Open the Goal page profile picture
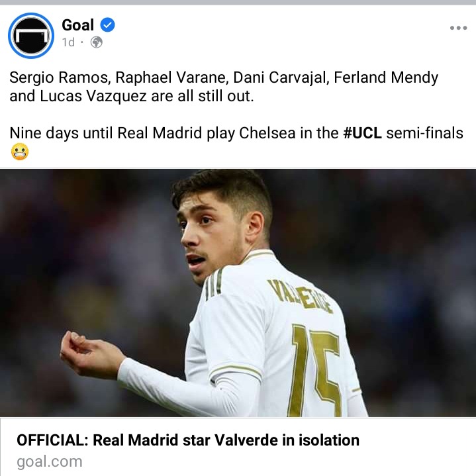 point(31,36)
